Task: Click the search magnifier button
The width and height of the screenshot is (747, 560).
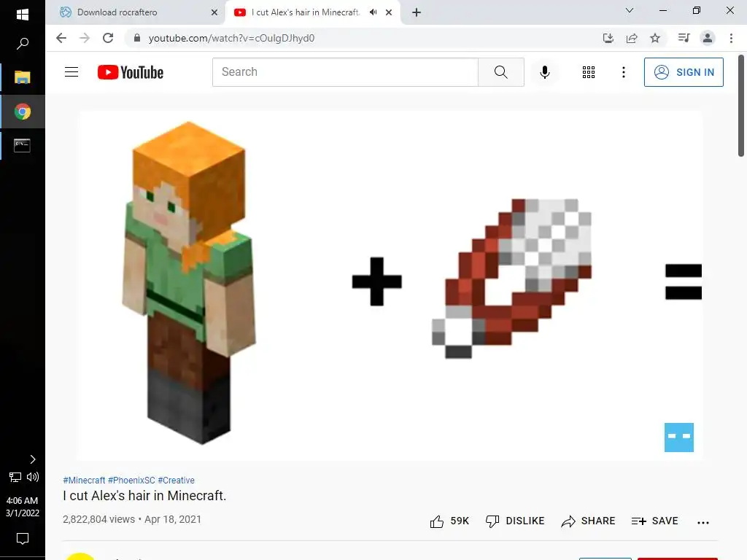Action: coord(500,72)
